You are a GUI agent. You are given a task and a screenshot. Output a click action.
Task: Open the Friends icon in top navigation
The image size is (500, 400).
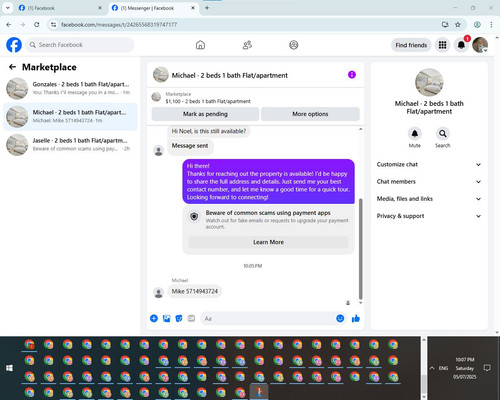coord(247,45)
